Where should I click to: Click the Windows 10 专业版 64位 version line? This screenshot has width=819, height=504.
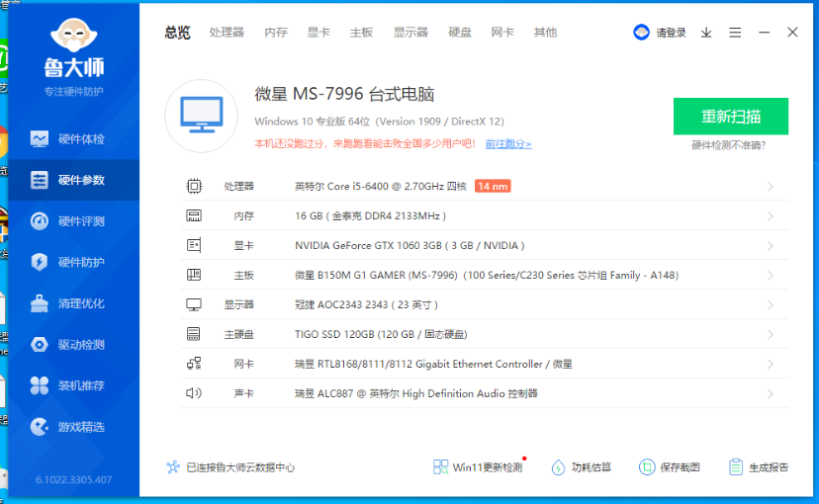coord(379,121)
